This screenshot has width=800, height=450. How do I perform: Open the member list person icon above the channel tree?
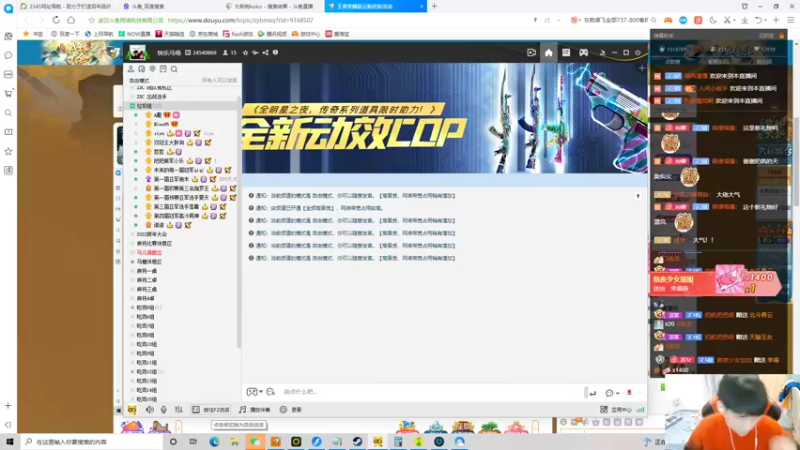point(131,69)
